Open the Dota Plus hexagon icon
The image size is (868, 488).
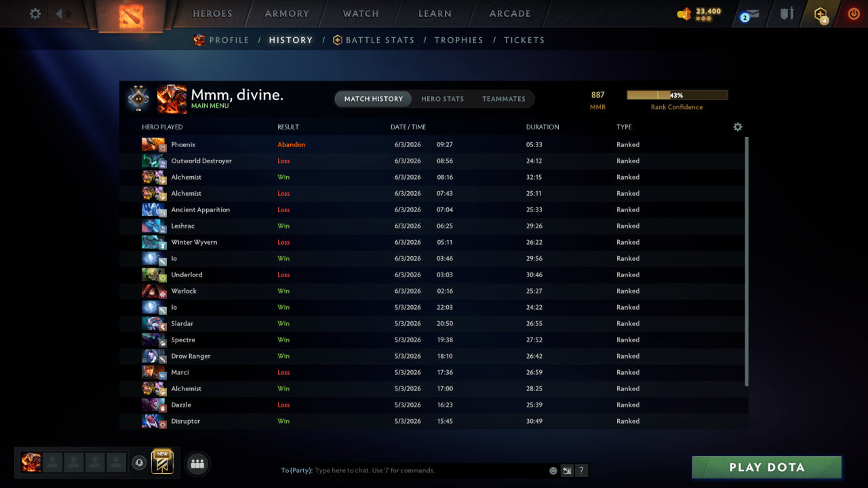click(x=820, y=13)
